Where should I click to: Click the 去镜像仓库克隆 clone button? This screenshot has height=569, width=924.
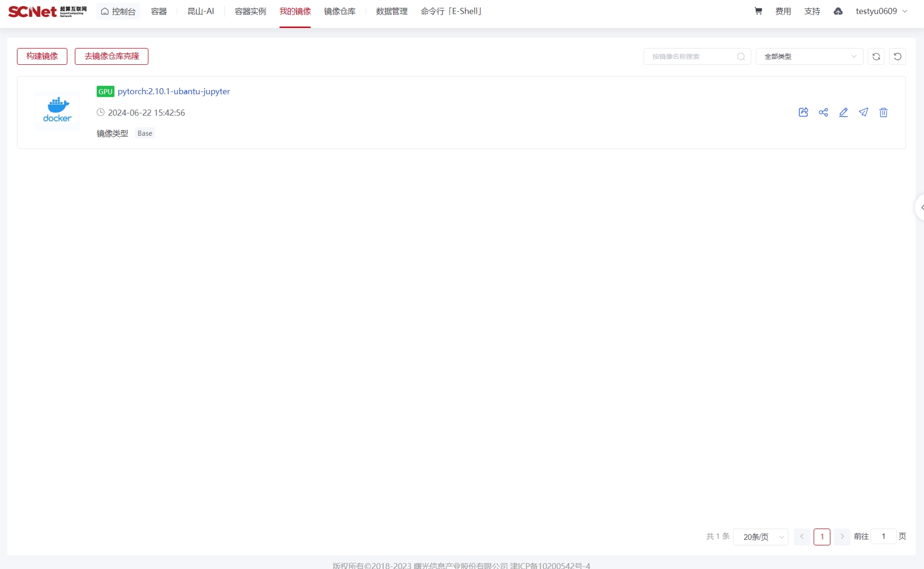[111, 56]
